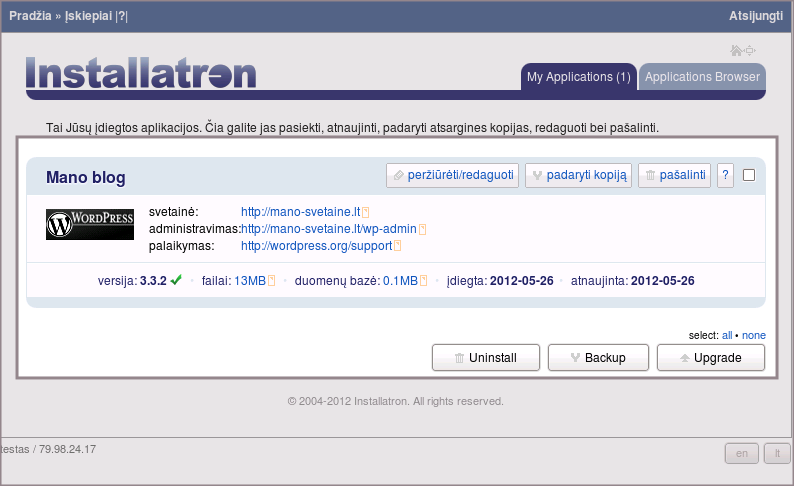The image size is (794, 486).
Task: Switch to Applications Browser tab
Action: [x=702, y=77]
